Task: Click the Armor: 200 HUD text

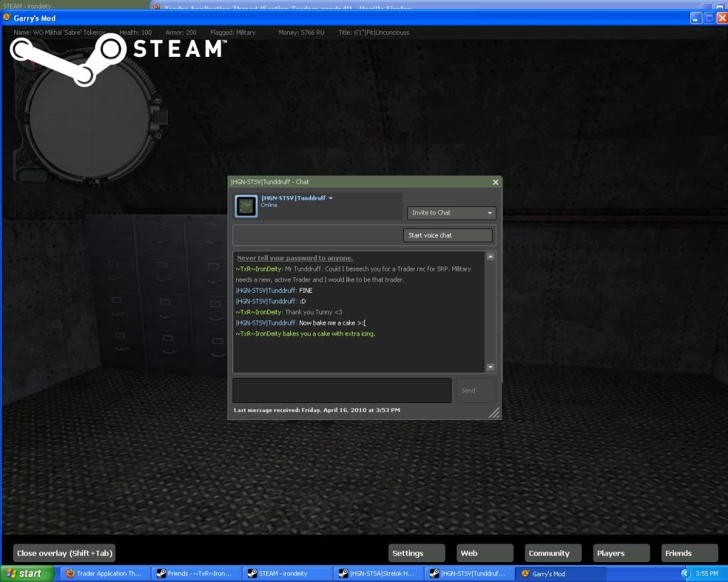Action: (x=181, y=33)
